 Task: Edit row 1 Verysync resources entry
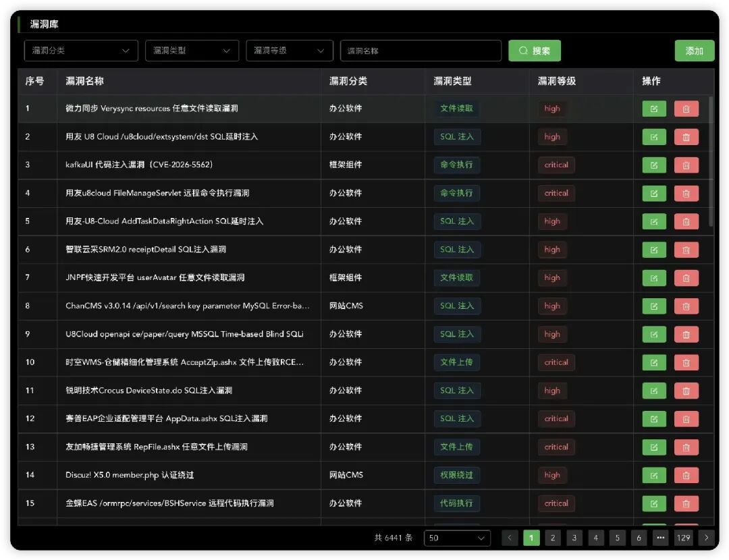click(653, 109)
